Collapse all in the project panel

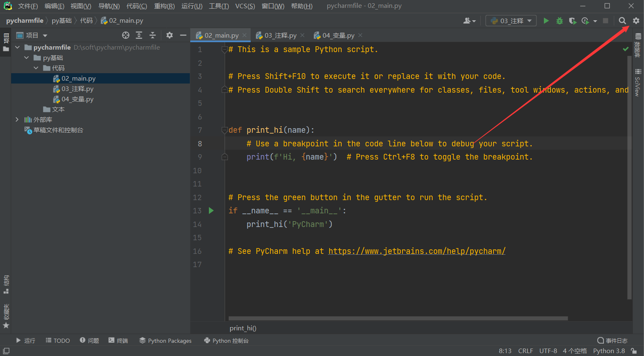coord(153,35)
